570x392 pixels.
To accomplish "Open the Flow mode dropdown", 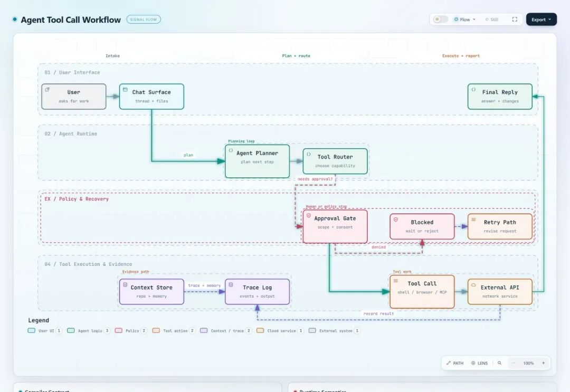I will pos(464,19).
